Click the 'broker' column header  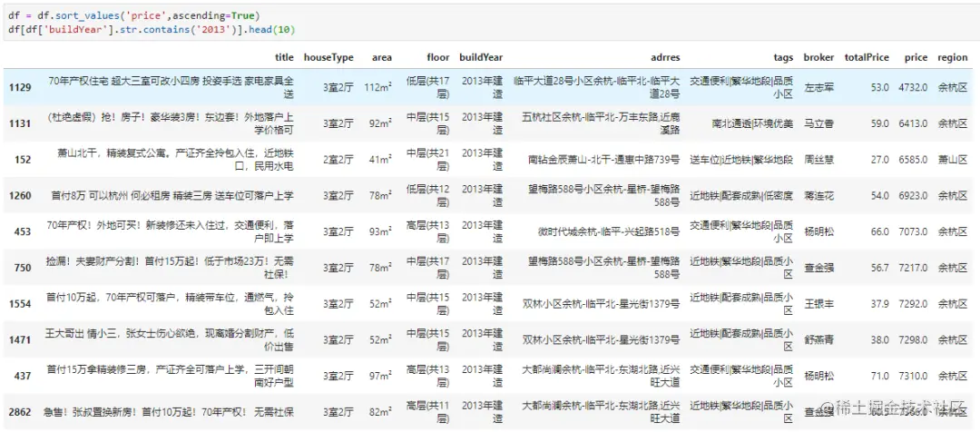tap(819, 57)
